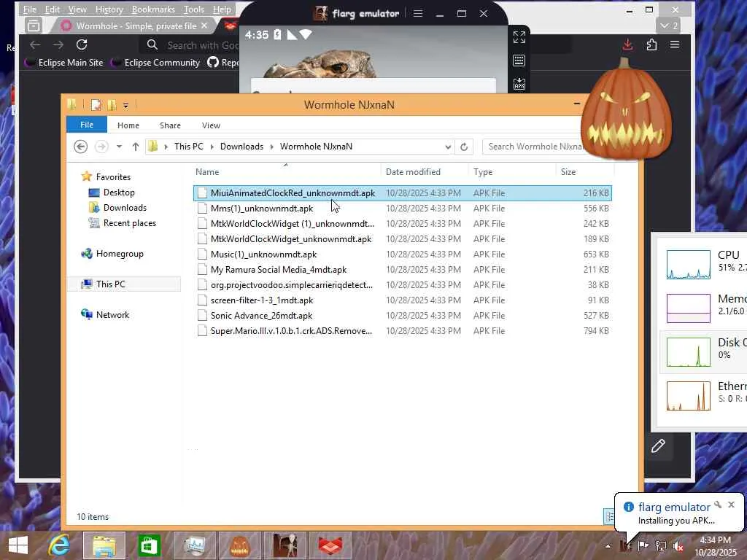This screenshot has height=560, width=747.
Task: Close the Wormhole browser tab
Action: (204, 26)
